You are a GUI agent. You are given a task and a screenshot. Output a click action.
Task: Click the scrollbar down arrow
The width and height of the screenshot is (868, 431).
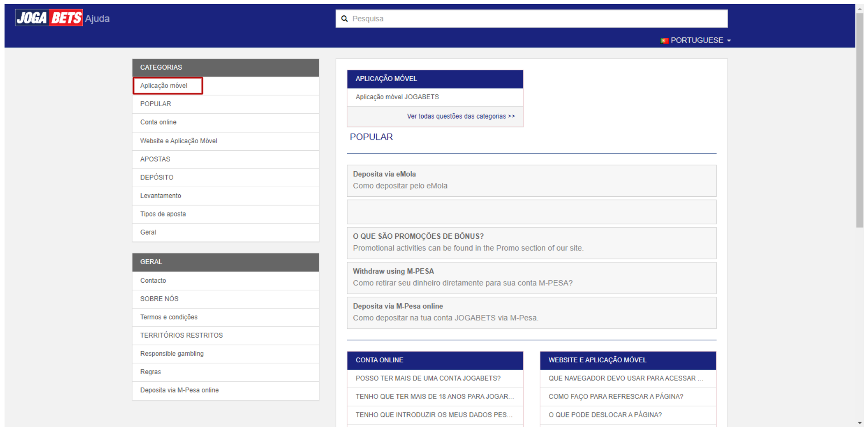pos(859,423)
